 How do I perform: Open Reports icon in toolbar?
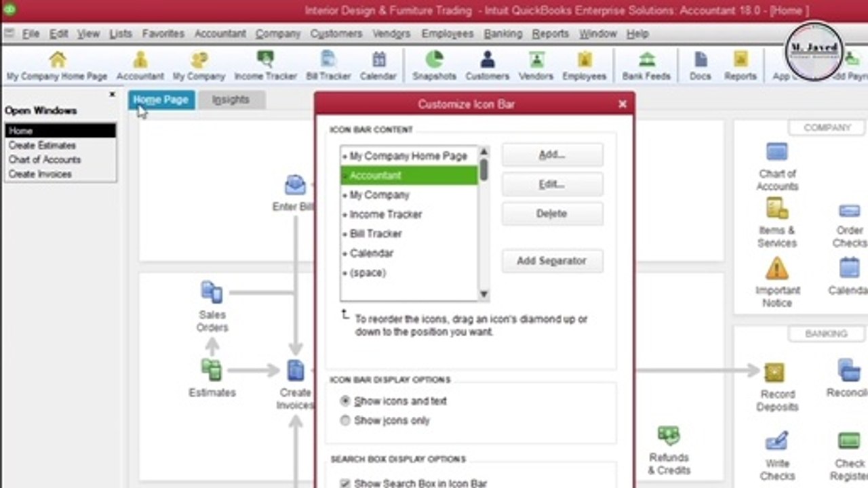tap(741, 66)
